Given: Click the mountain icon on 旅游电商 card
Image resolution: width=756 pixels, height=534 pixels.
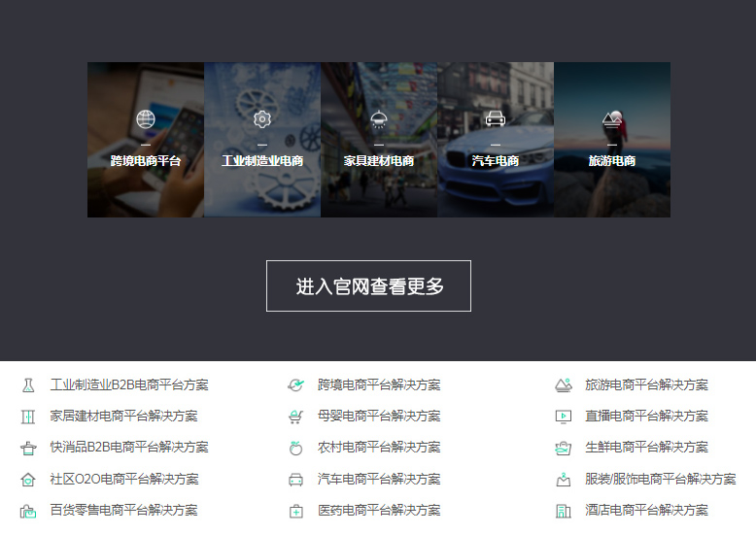Looking at the screenshot, I should click(x=612, y=119).
